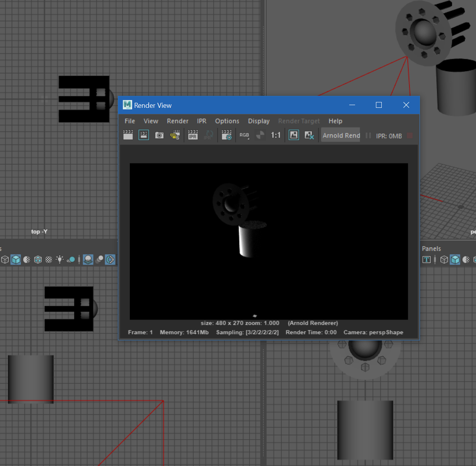Open the Render menu in Render View

pyautogui.click(x=177, y=121)
